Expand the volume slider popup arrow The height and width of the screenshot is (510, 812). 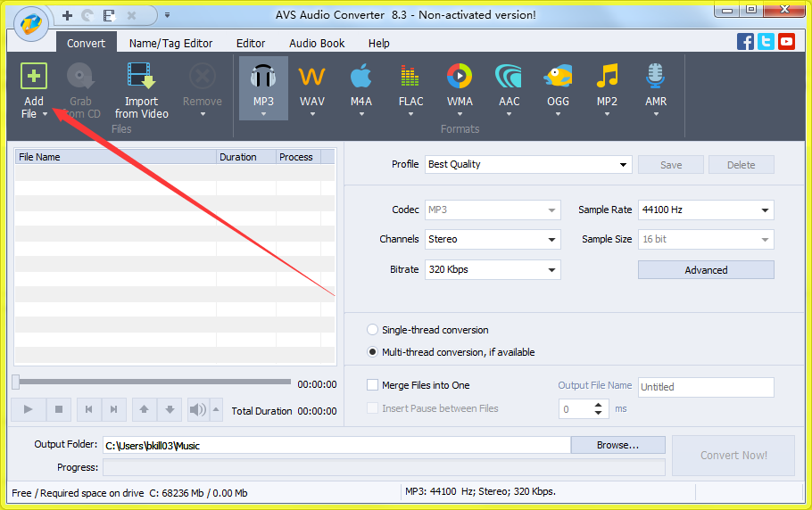[x=217, y=409]
